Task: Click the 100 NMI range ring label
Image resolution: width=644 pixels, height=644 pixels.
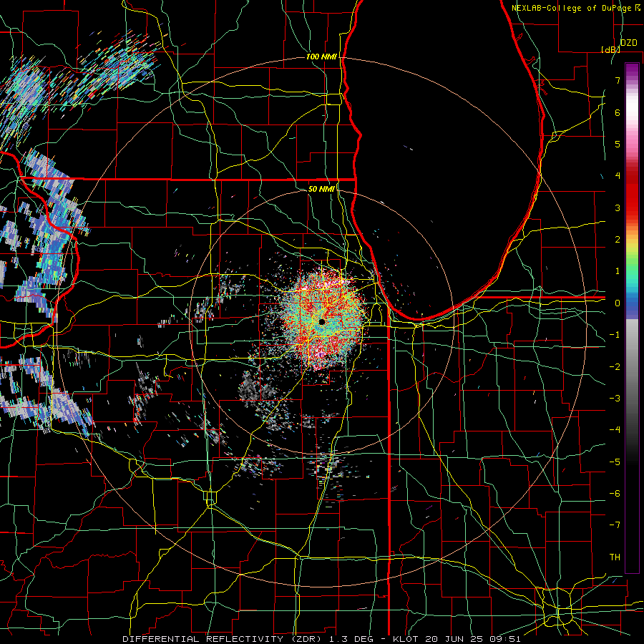Action: click(321, 57)
